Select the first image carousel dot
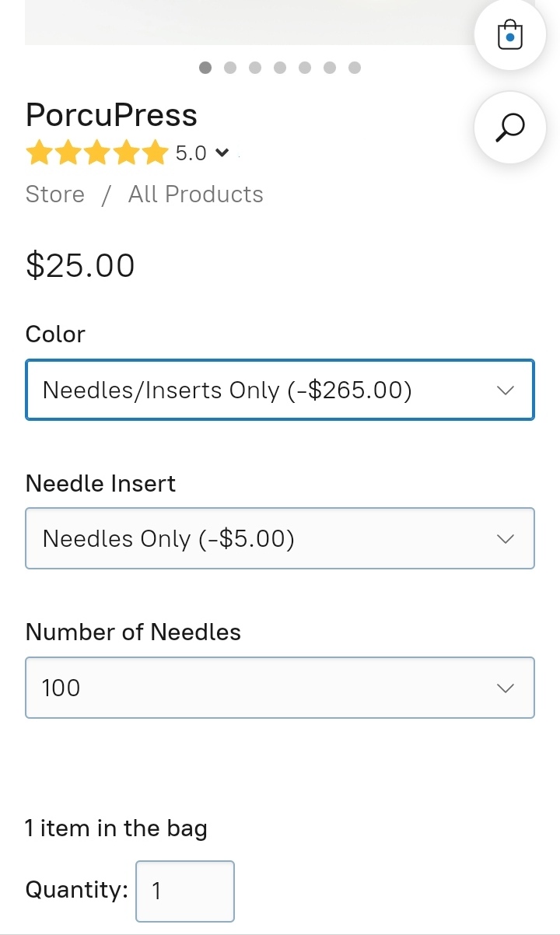Image resolution: width=560 pixels, height=935 pixels. click(x=205, y=68)
